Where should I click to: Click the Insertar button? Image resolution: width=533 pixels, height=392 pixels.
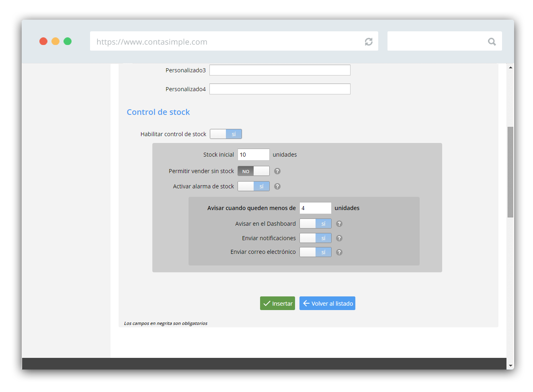point(277,303)
